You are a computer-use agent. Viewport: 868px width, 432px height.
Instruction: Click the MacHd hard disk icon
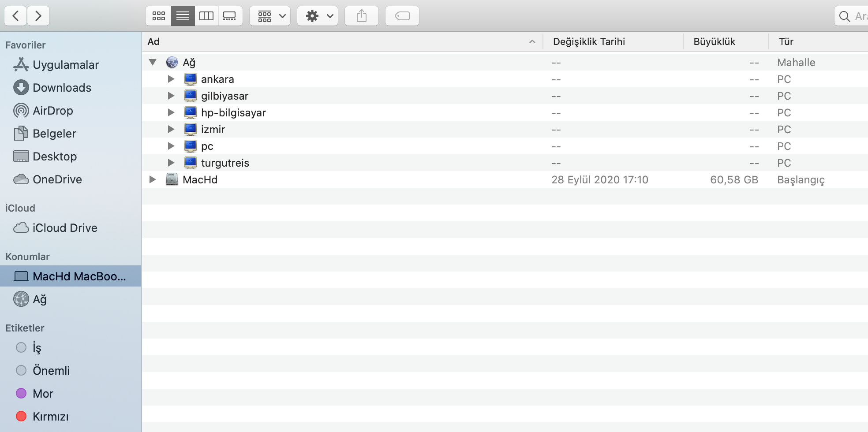[x=172, y=179]
